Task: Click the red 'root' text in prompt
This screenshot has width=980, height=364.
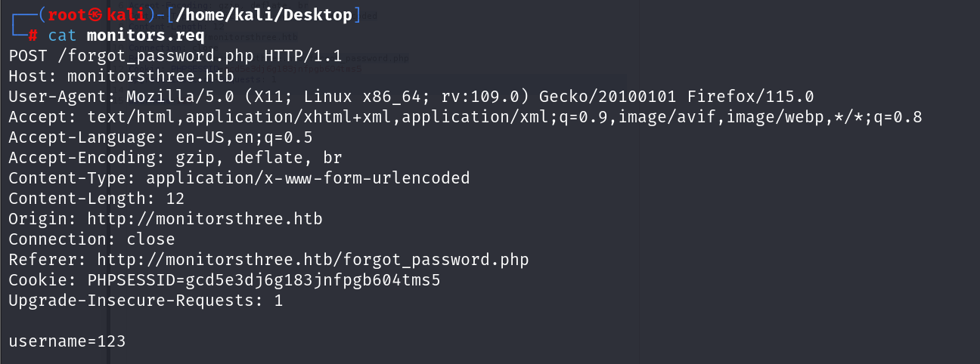Action: (67, 15)
